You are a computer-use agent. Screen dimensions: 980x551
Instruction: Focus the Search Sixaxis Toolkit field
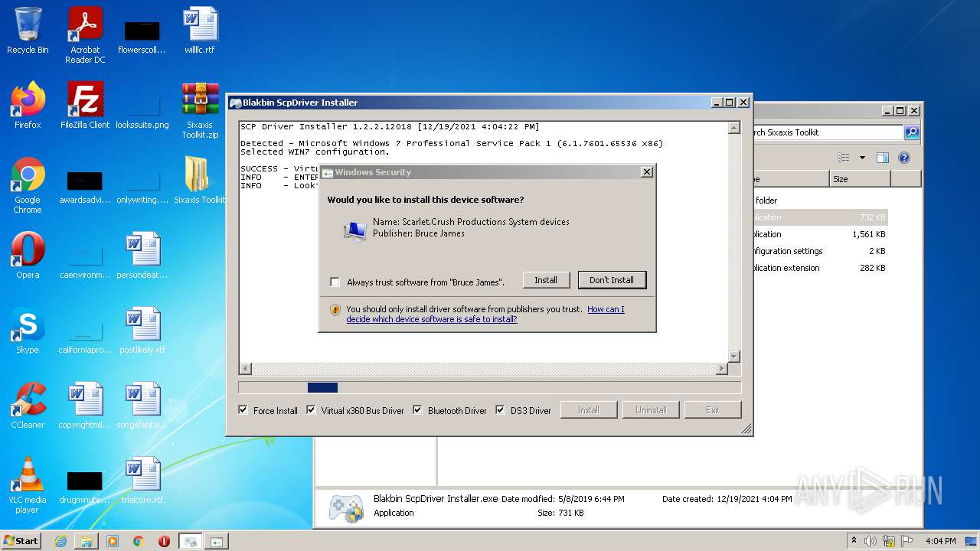pos(828,132)
